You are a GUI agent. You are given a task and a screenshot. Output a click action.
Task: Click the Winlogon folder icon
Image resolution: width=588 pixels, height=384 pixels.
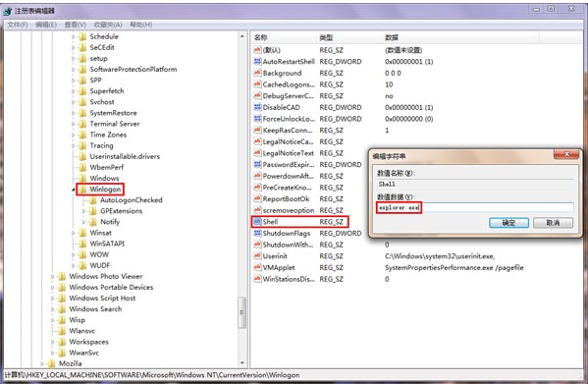tap(82, 189)
